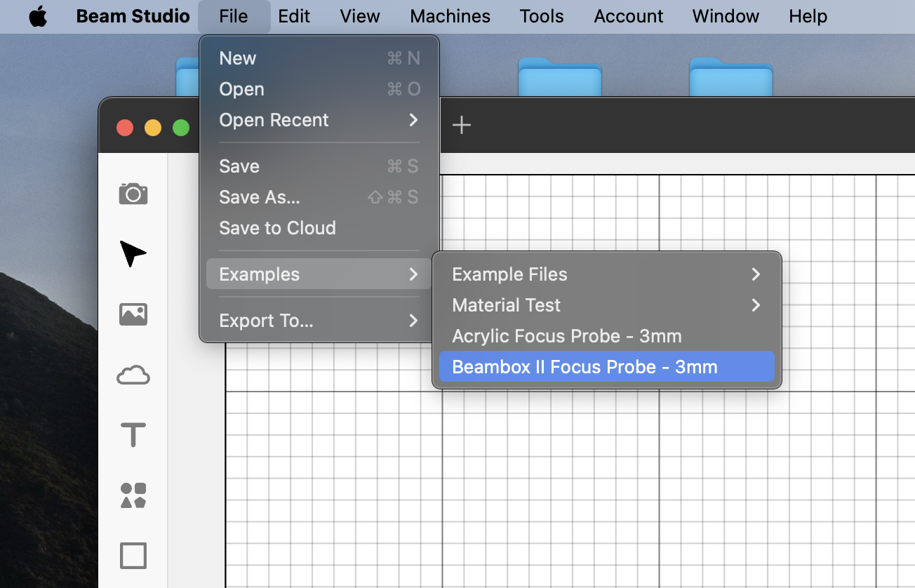
Task: Open the middle desktop folder
Action: 560,77
